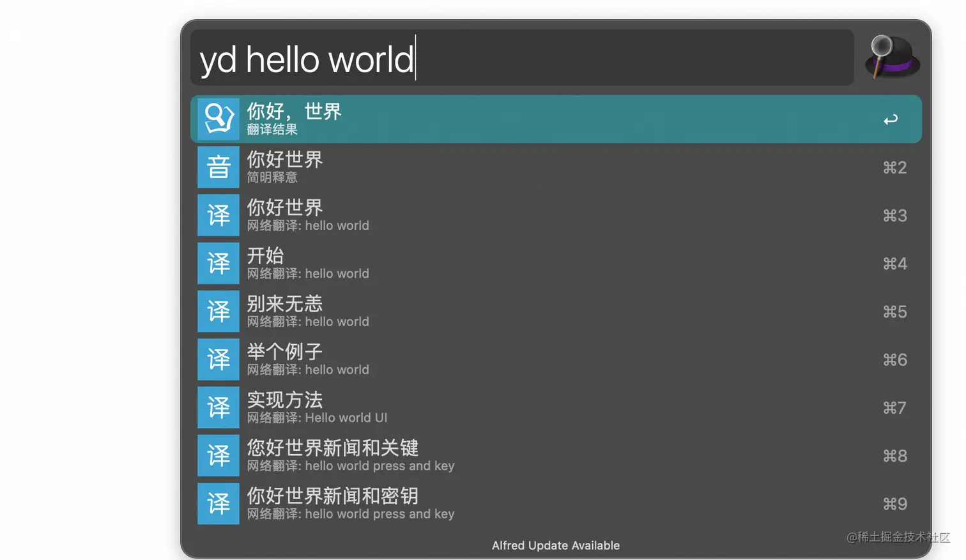This screenshot has width=966, height=560.
Task: Select the 实现方法 result
Action: (x=556, y=407)
